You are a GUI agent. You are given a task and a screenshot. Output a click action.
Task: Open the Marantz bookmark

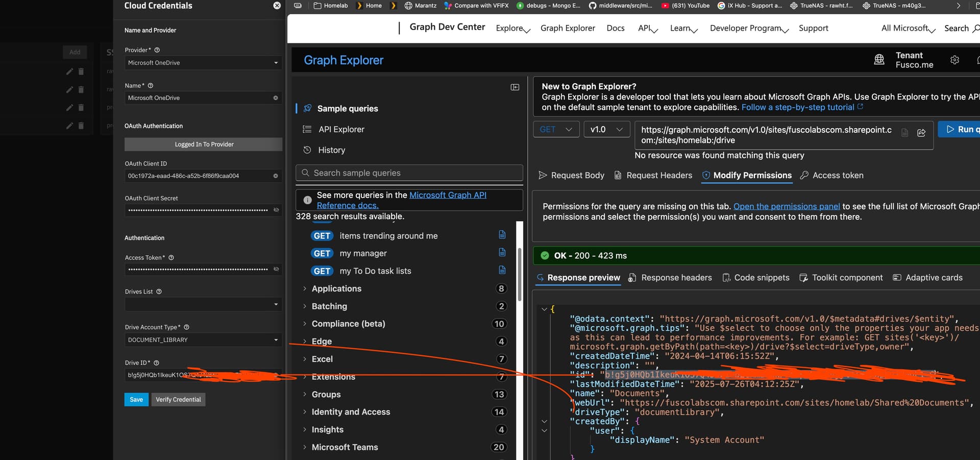421,6
